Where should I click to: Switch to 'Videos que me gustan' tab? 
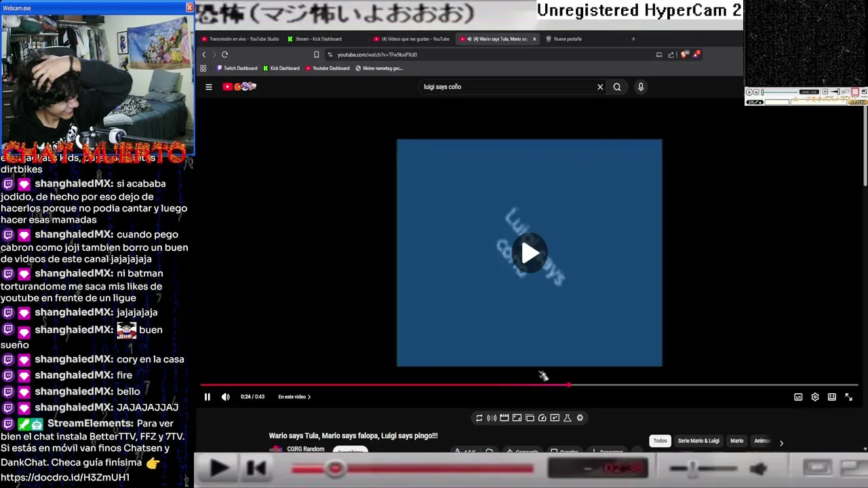coord(412,39)
